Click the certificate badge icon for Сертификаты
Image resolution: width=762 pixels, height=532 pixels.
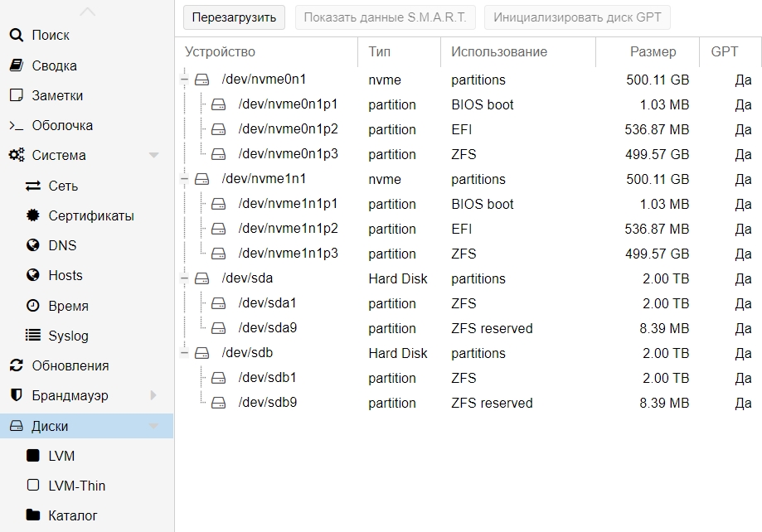point(33,215)
